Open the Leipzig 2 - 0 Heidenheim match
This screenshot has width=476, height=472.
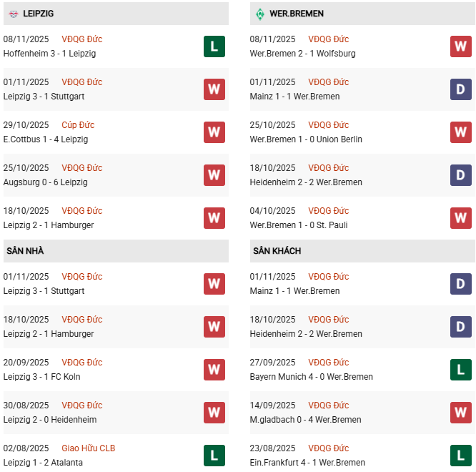[x=50, y=420]
